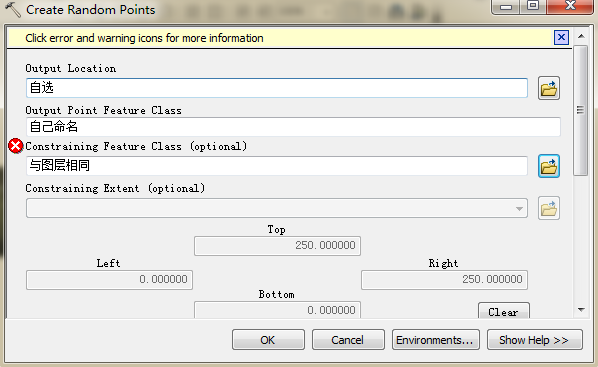Click the Cancel button
Image resolution: width=598 pixels, height=367 pixels.
click(348, 340)
